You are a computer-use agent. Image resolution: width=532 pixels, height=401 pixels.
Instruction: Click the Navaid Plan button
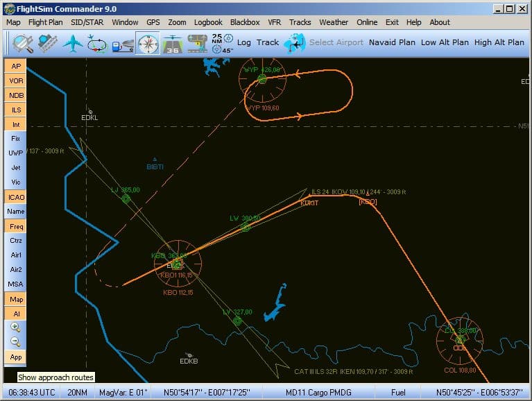(x=392, y=42)
